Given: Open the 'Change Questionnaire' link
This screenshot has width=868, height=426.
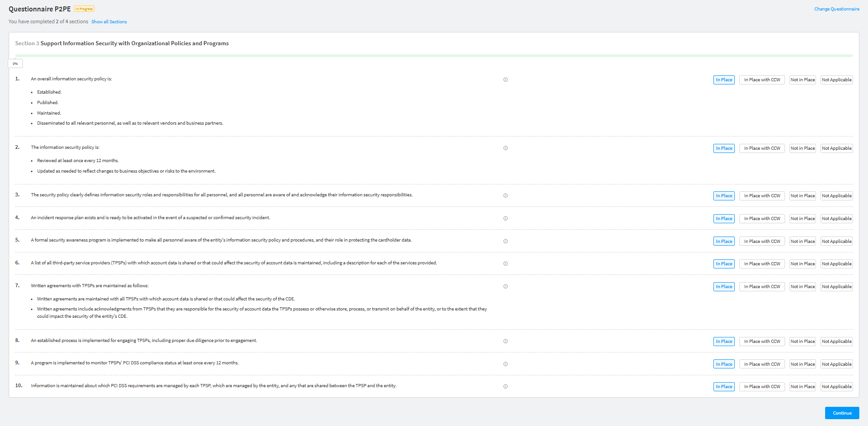Looking at the screenshot, I should pos(837,9).
